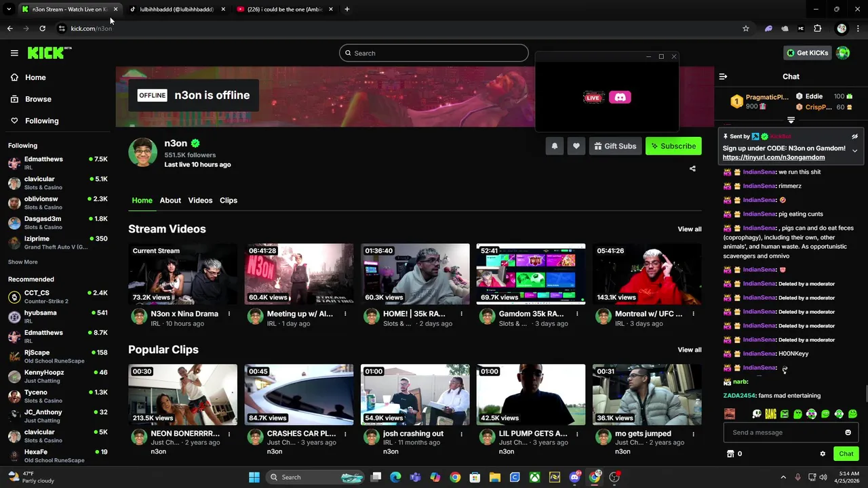Click the notification bell for n3on

pyautogui.click(x=554, y=146)
